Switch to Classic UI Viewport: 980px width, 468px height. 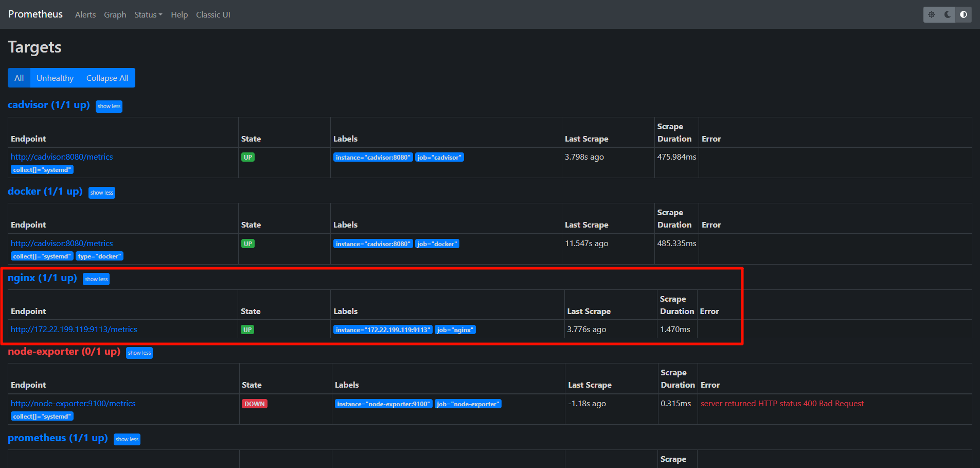click(x=213, y=15)
